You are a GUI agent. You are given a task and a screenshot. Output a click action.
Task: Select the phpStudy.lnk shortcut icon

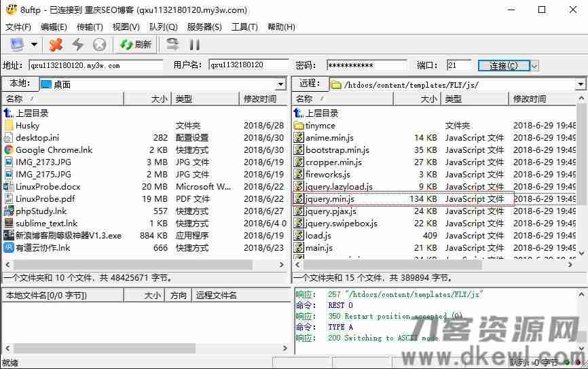tap(9, 211)
